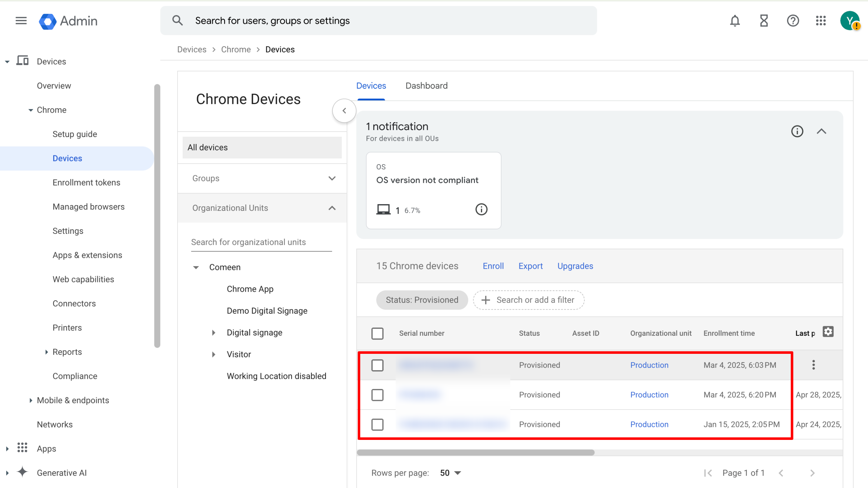Collapse the Chrome sidebar subsection
Screen dimensions: 868x488
pyautogui.click(x=31, y=110)
